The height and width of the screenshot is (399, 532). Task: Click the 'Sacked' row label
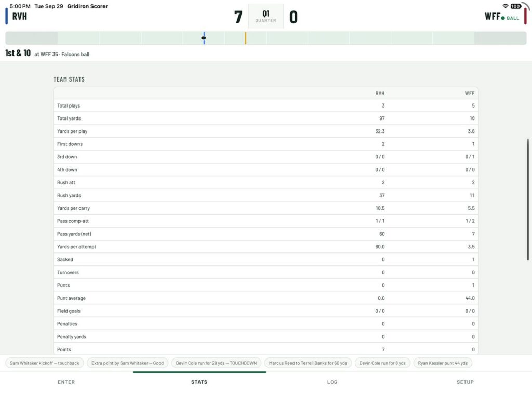[x=65, y=260]
